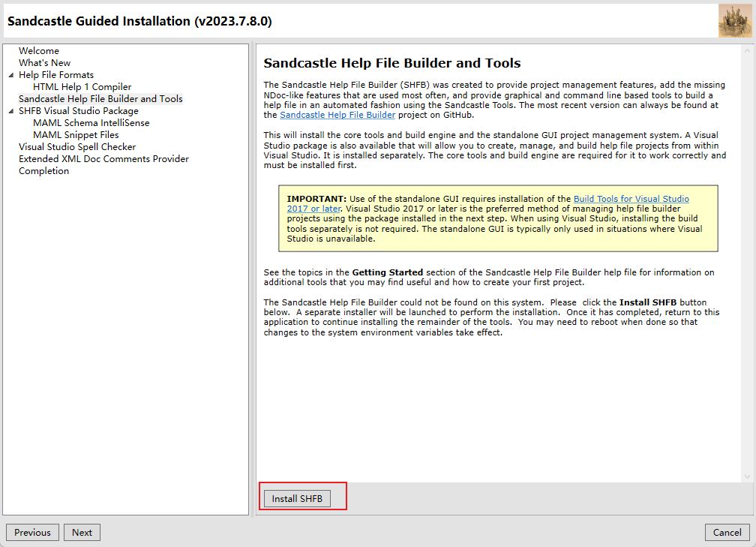Advance with the Next button
Image resolution: width=756 pixels, height=547 pixels.
tap(82, 533)
